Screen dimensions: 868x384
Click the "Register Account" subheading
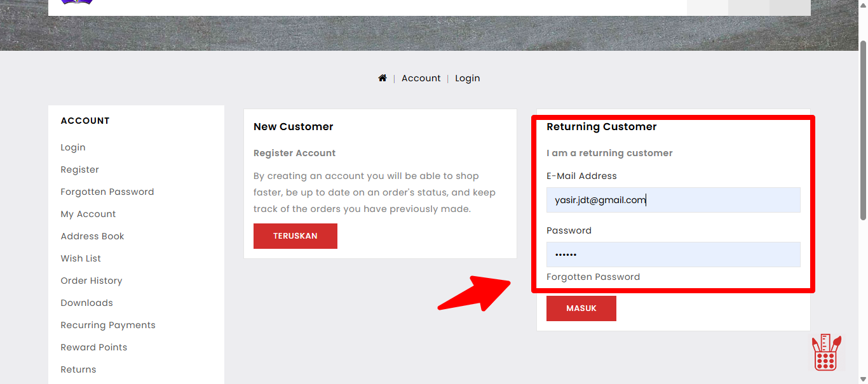(x=295, y=153)
